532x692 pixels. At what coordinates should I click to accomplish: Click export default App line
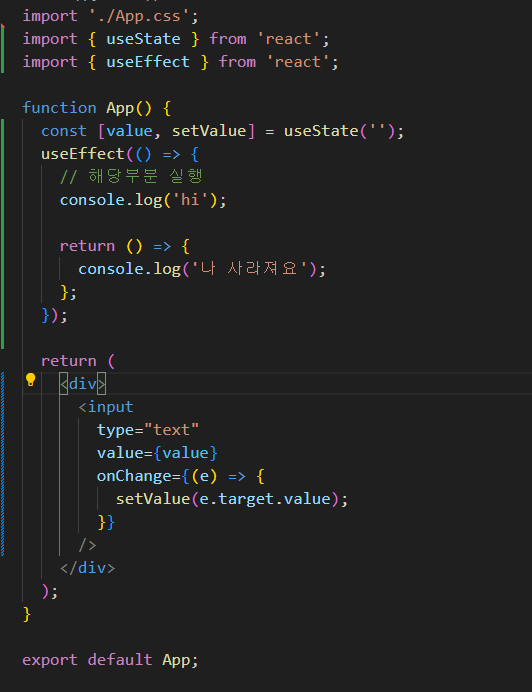[110, 660]
